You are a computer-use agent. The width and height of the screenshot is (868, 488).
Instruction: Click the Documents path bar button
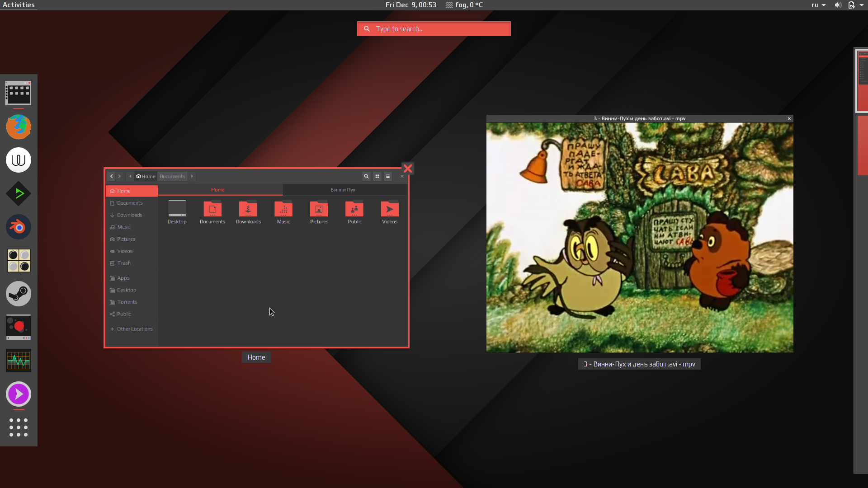pyautogui.click(x=172, y=176)
